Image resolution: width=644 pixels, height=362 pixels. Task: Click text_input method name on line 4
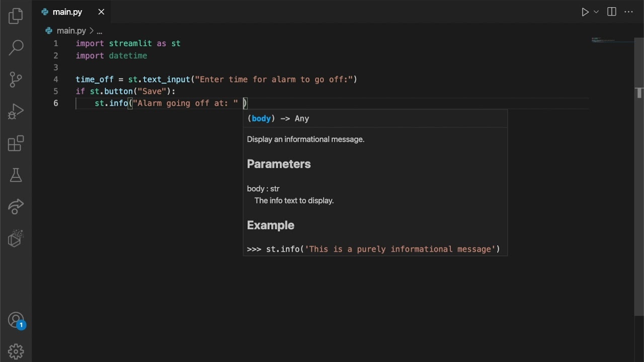[x=167, y=79]
